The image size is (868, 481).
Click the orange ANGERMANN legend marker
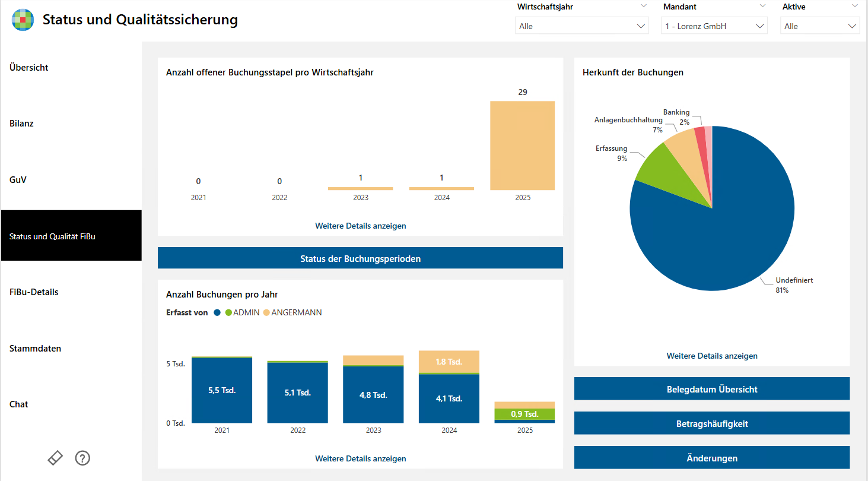click(266, 312)
